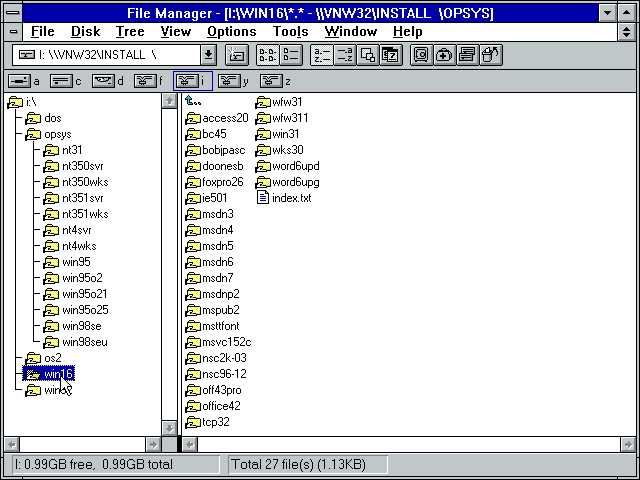Click the i:\ root folder icon in tree
This screenshot has width=640, height=480.
click(15, 102)
